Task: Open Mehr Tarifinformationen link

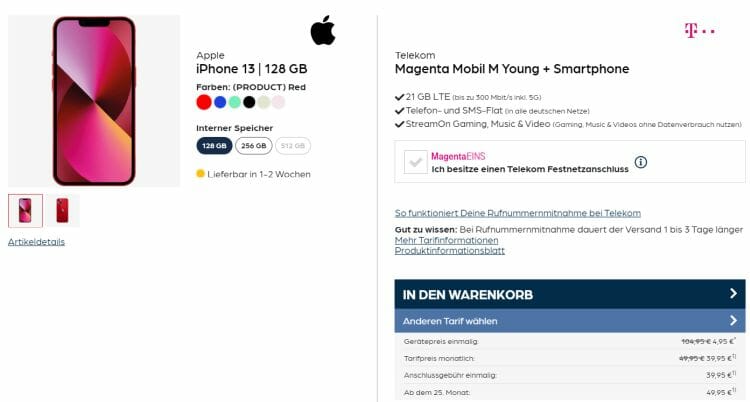Action: 446,240
